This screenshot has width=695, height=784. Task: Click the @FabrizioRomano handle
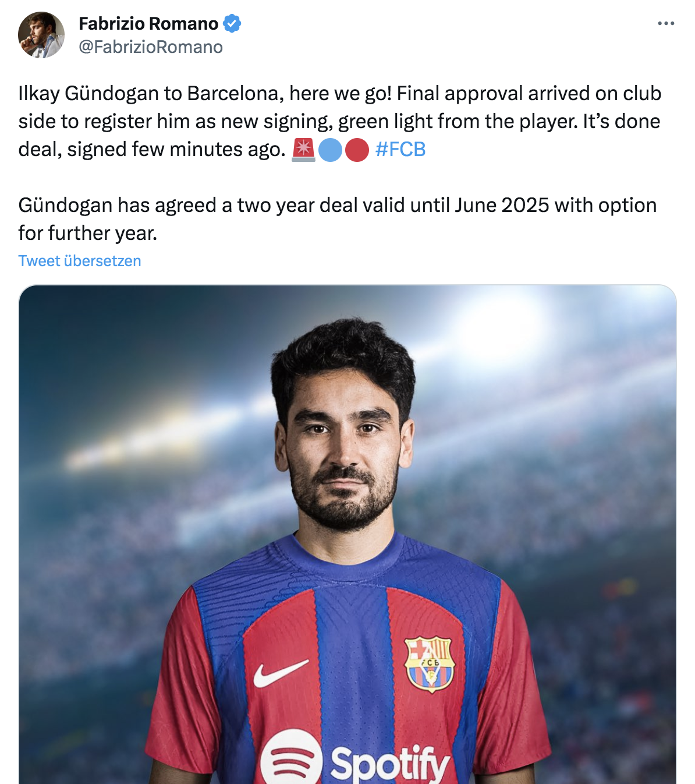click(151, 47)
